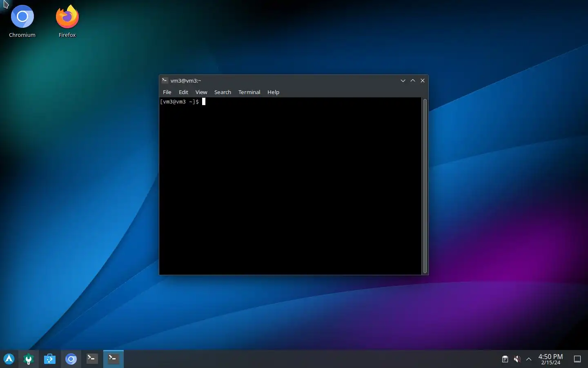Open the Terminal menu
Screen dimensions: 588x368
point(249,92)
